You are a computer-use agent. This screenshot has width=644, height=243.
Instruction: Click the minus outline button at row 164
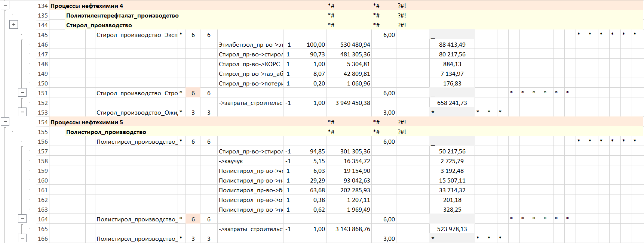(22, 219)
